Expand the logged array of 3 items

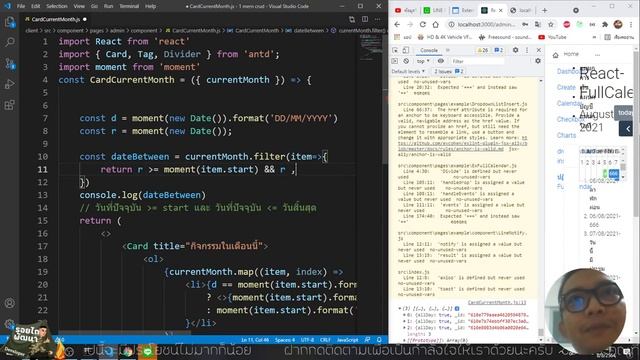(400, 309)
